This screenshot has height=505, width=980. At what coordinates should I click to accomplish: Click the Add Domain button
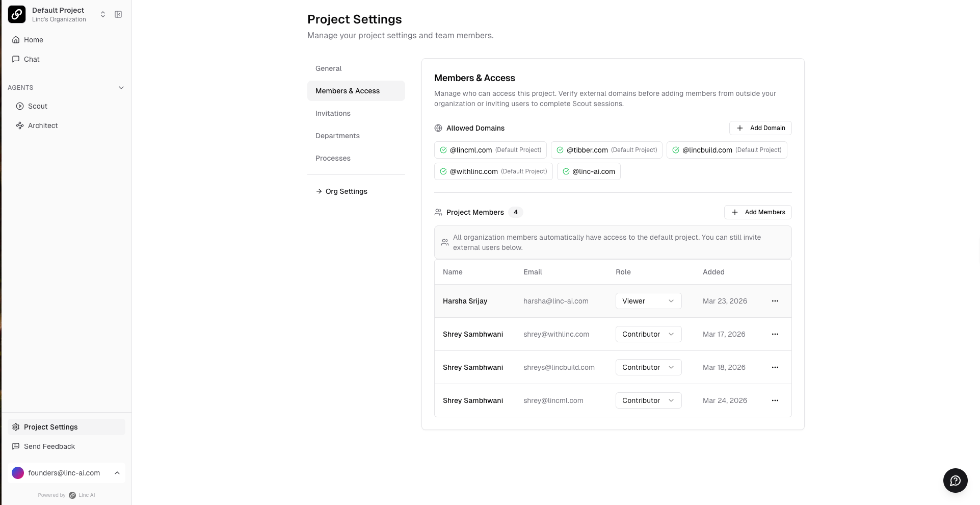(760, 128)
